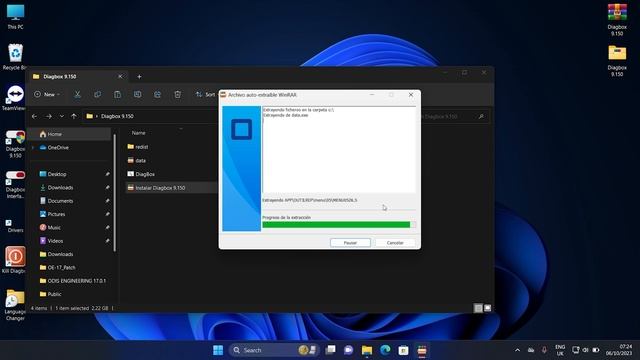Viewport: 640px width, 360px height.
Task: Click the taskbar Search box
Action: pos(273,350)
